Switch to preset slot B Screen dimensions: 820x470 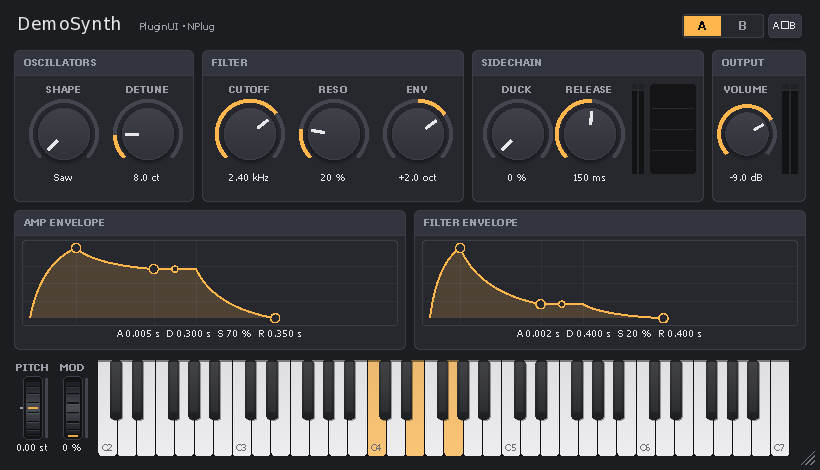point(742,26)
